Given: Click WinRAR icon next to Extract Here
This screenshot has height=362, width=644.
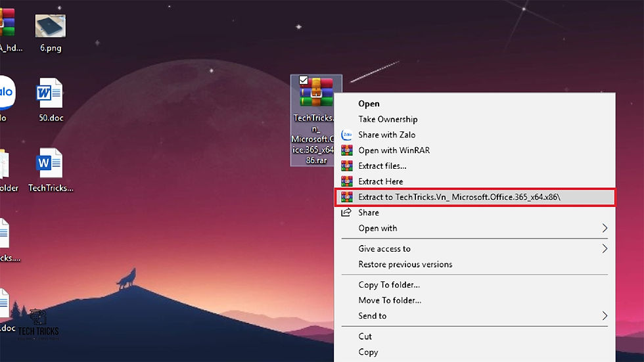Looking at the screenshot, I should [x=347, y=181].
